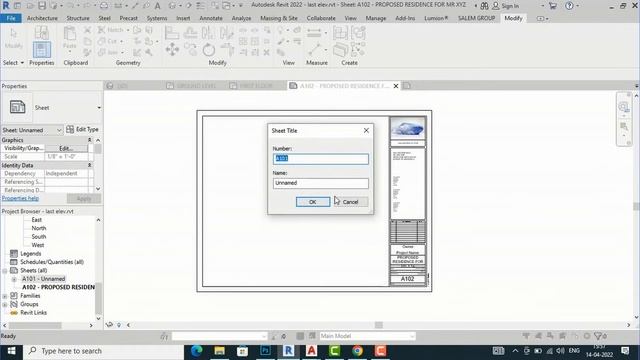Click the Windows Start button
640x360 pixels.
click(x=11, y=351)
